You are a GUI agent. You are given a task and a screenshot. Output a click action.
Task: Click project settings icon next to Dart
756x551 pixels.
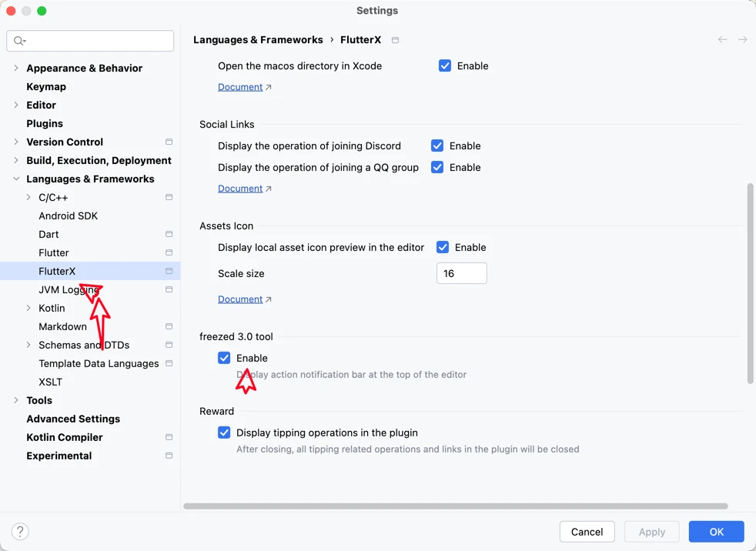169,234
